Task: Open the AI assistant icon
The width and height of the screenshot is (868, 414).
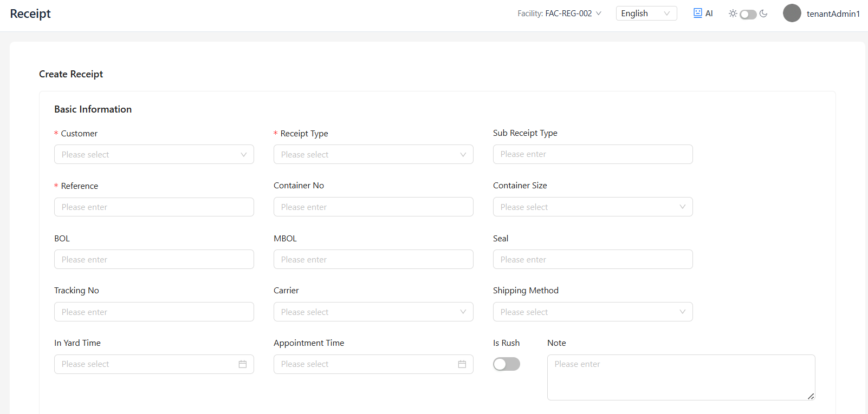Action: [698, 13]
